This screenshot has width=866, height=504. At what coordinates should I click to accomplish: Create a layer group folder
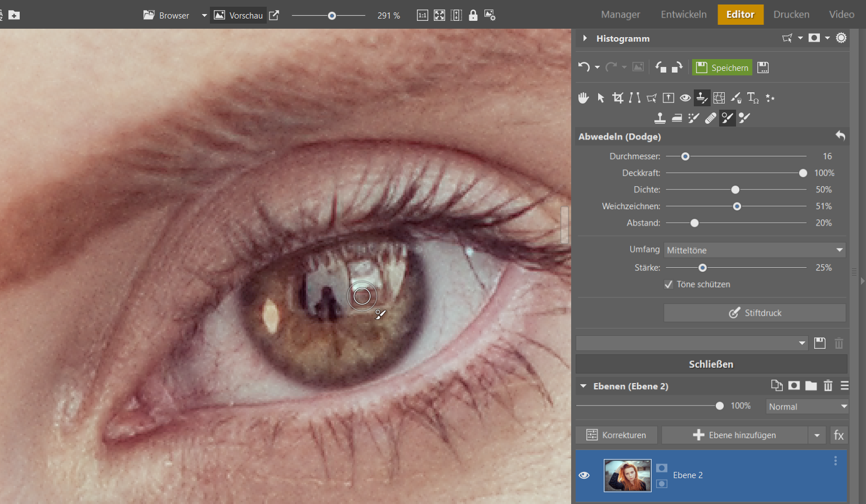point(811,385)
